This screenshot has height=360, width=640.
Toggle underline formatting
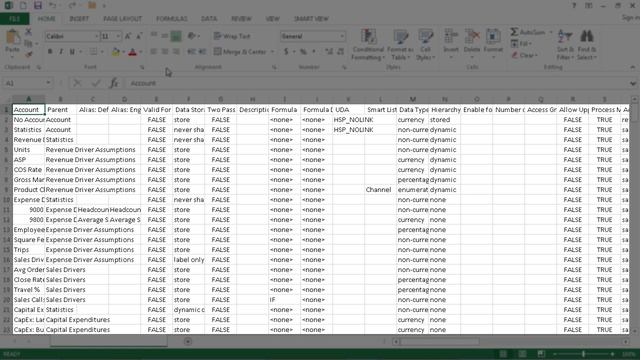coord(72,52)
